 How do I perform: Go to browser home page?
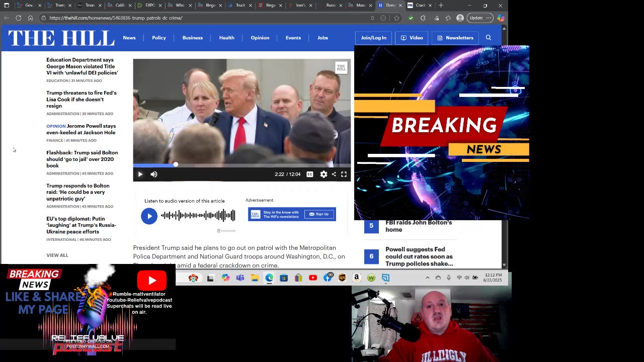(30, 18)
